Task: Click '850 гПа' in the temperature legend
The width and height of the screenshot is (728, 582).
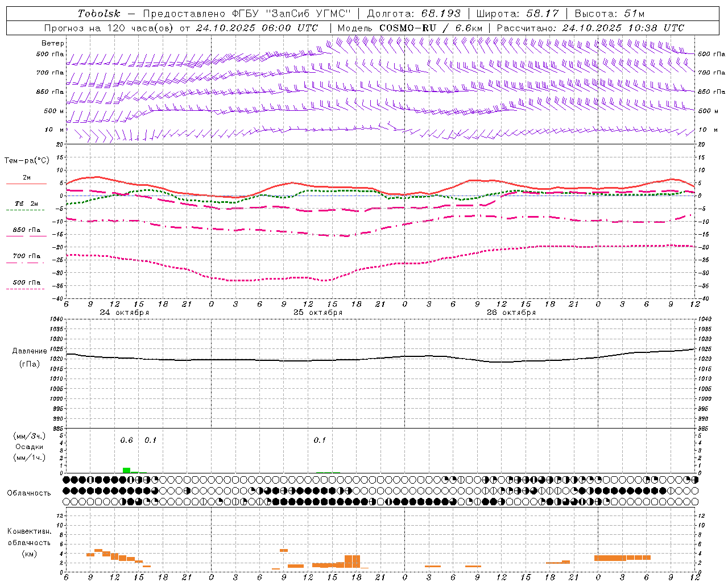Action: pos(27,230)
